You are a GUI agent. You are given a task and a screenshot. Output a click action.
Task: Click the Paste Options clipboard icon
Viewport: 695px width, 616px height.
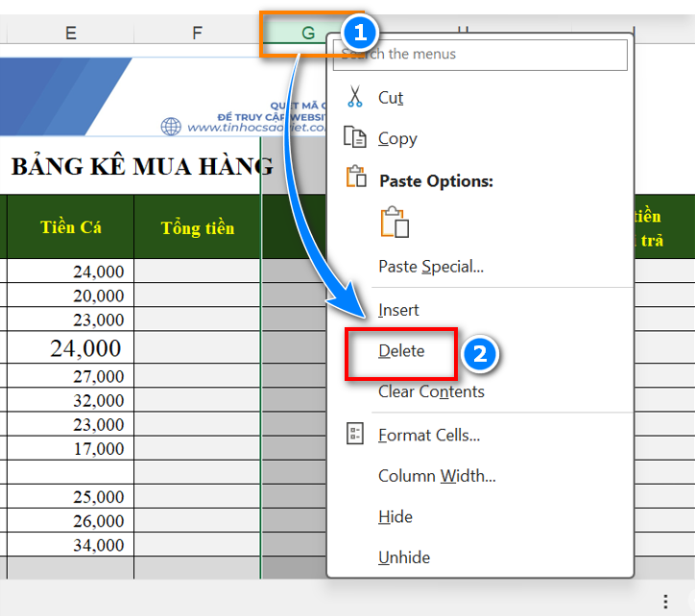click(354, 178)
